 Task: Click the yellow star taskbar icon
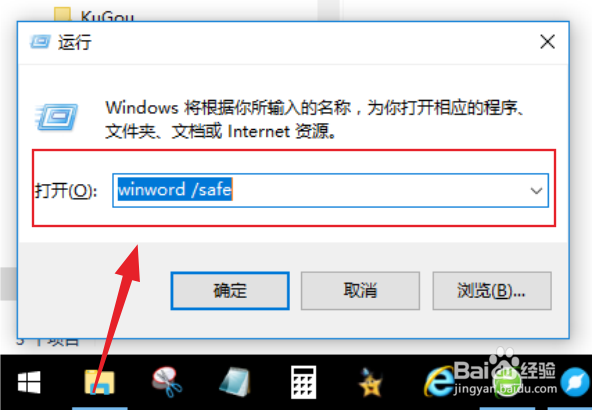click(370, 382)
